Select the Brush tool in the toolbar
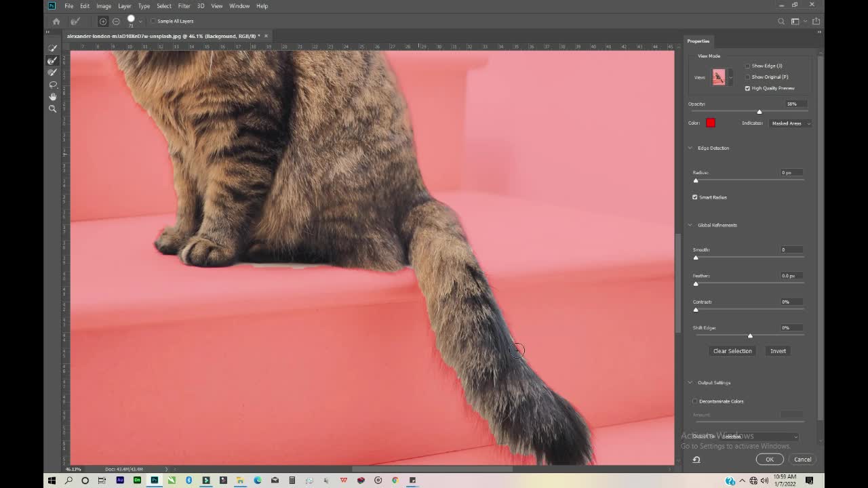The height and width of the screenshot is (488, 868). (x=53, y=73)
